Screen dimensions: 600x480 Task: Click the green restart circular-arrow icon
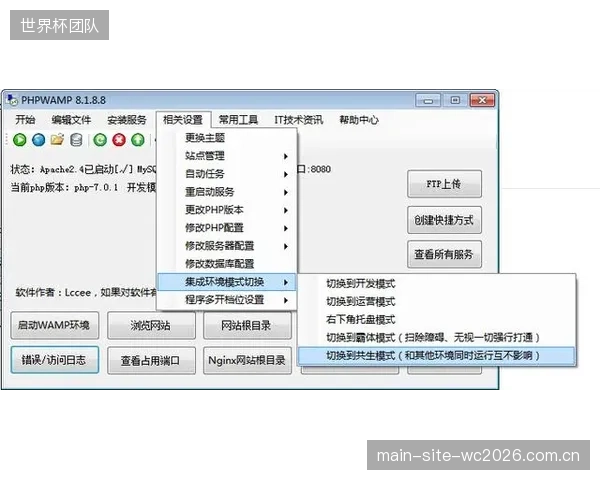tap(100, 140)
